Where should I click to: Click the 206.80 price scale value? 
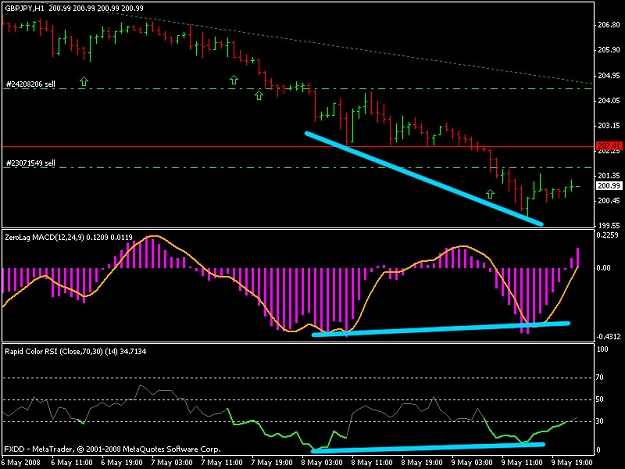click(x=609, y=25)
